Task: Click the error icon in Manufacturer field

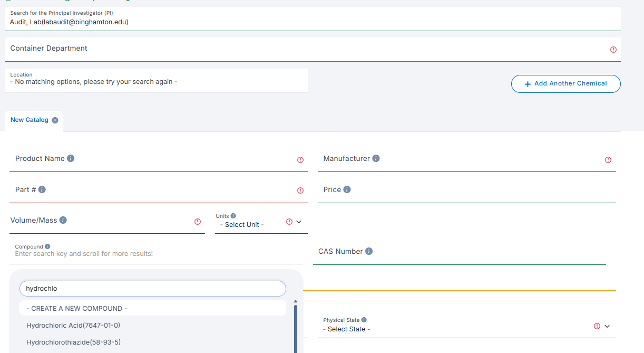Action: tap(608, 160)
